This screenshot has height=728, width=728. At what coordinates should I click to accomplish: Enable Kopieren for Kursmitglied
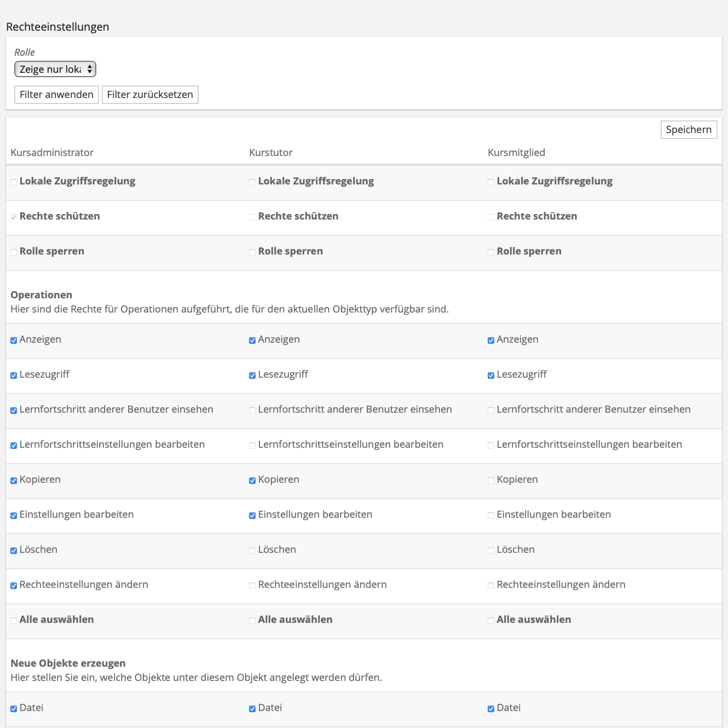coord(491,481)
